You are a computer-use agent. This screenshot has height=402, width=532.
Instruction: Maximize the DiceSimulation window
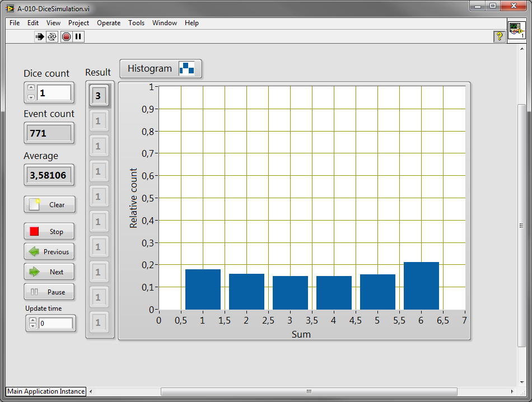[x=493, y=6]
